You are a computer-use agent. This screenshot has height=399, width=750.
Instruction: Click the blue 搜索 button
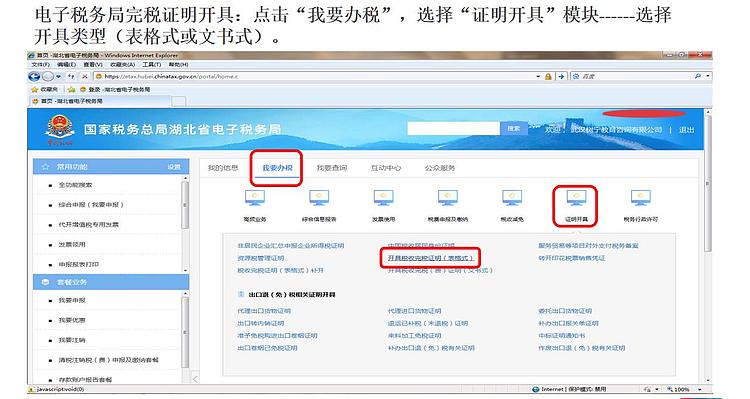pyautogui.click(x=514, y=129)
